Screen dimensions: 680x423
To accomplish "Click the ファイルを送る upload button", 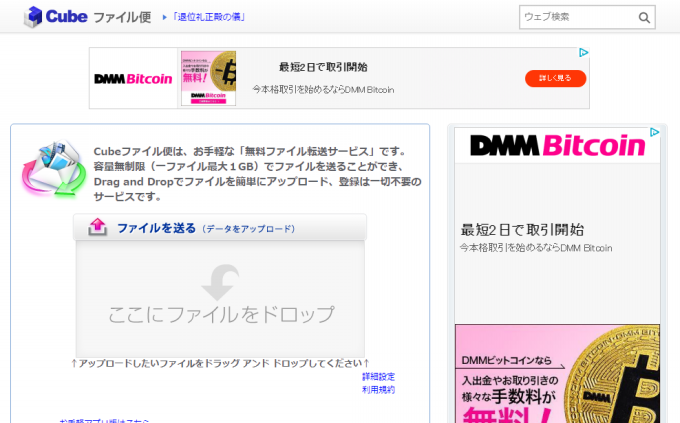I will [220, 227].
